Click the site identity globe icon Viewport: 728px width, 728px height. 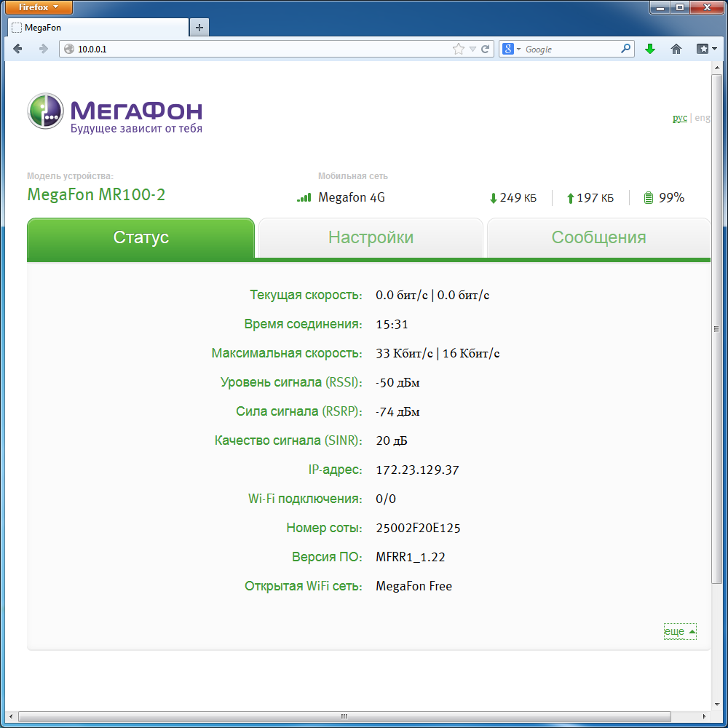coord(69,49)
